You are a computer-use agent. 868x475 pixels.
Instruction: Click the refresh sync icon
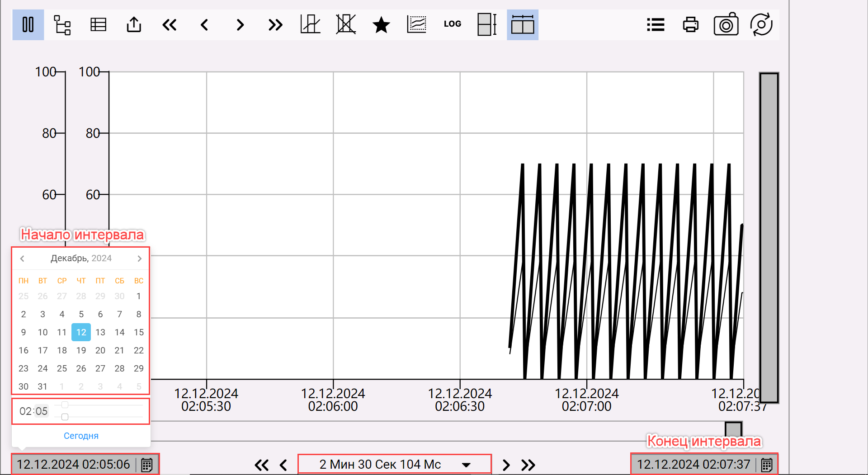[x=761, y=25]
